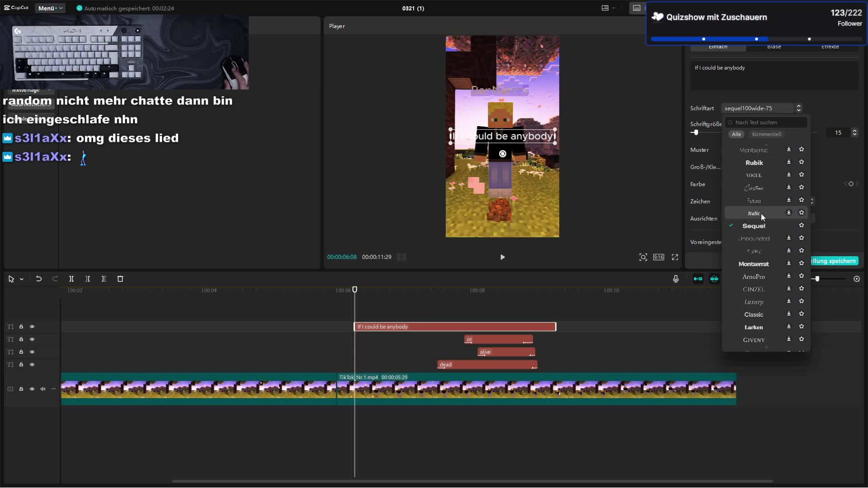
Task: Delete the right part of the clip
Action: click(x=104, y=279)
